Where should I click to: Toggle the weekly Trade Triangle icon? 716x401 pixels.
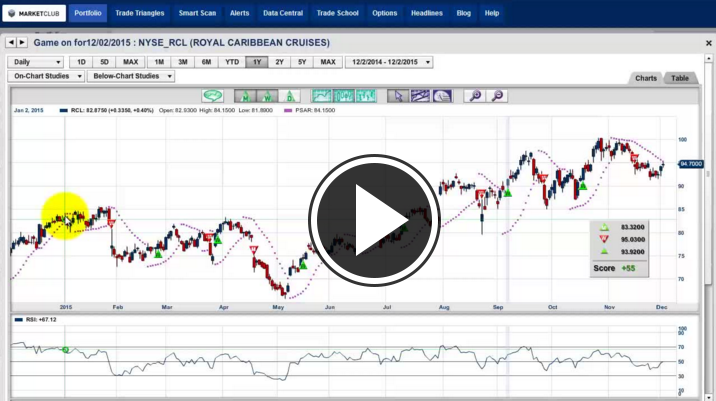pyautogui.click(x=267, y=96)
